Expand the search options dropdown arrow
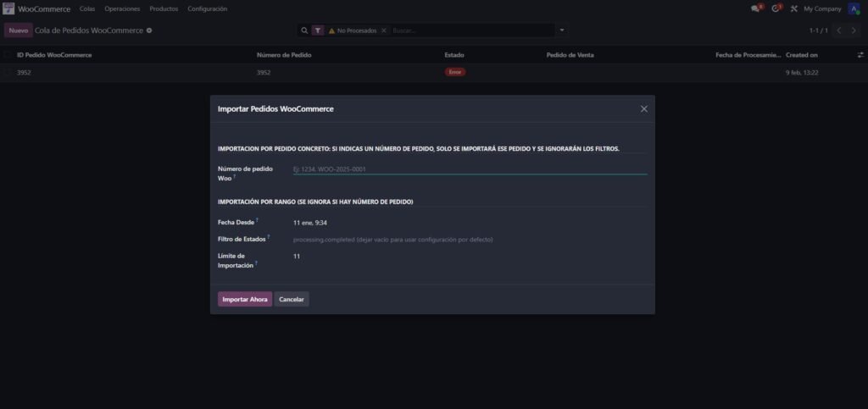This screenshot has height=409, width=868. point(562,30)
